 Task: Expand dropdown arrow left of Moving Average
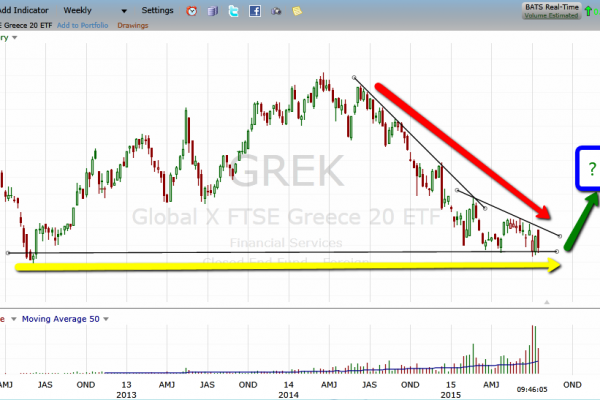[12, 319]
